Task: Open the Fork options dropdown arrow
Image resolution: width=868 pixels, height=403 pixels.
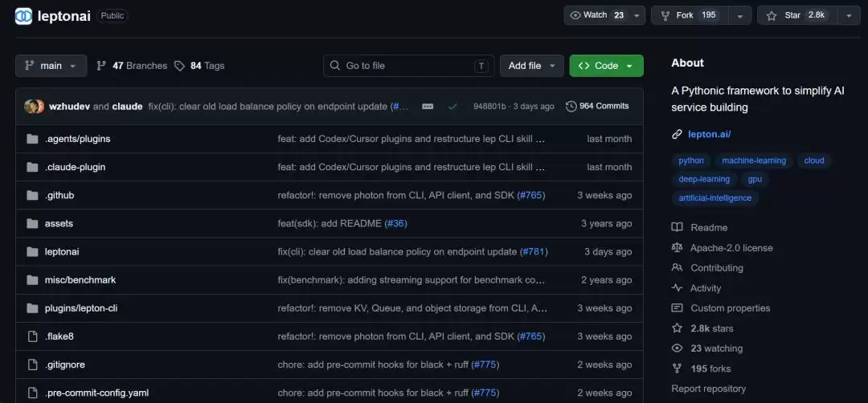Action: (740, 15)
